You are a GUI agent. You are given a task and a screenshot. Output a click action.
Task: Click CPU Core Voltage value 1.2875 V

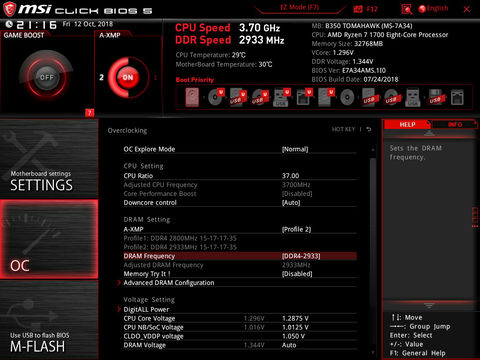pos(295,318)
